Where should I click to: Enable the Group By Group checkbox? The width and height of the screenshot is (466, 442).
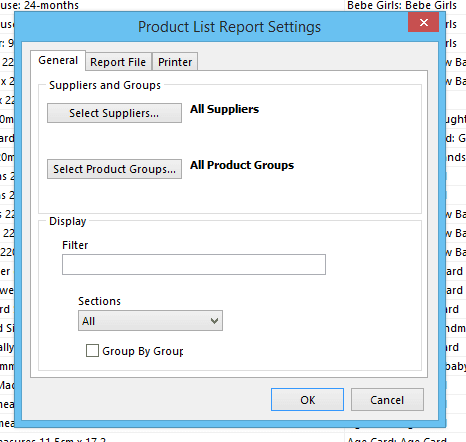pyautogui.click(x=92, y=351)
